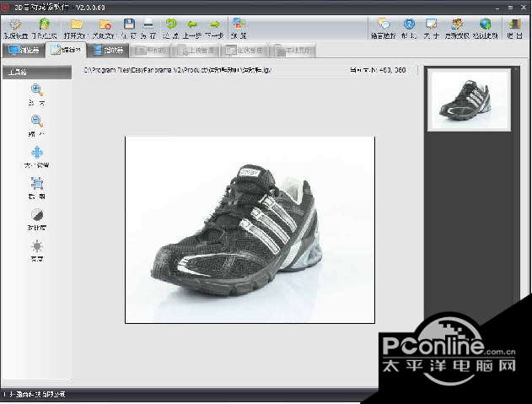Select the crop tool in toolbox
Screen dimensions: 532x404
(x=37, y=184)
